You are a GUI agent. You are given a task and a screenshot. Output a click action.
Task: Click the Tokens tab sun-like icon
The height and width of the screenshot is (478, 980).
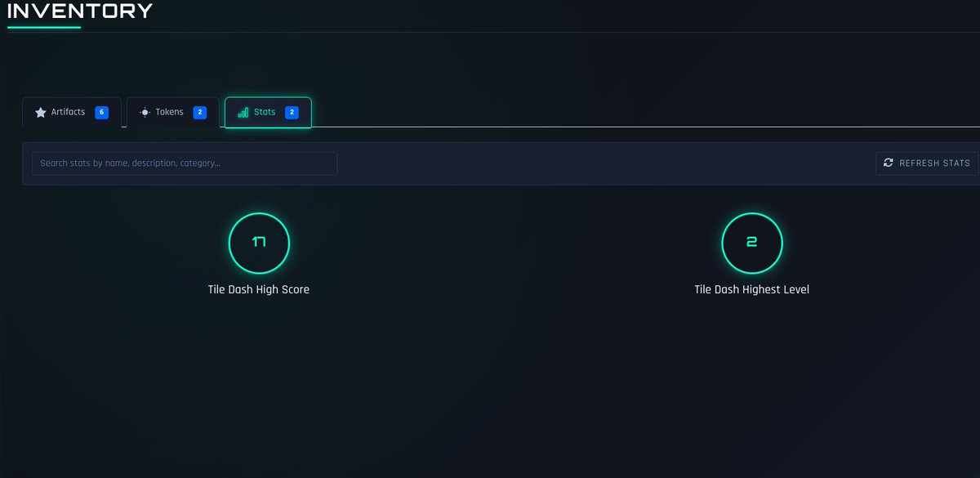tap(145, 113)
